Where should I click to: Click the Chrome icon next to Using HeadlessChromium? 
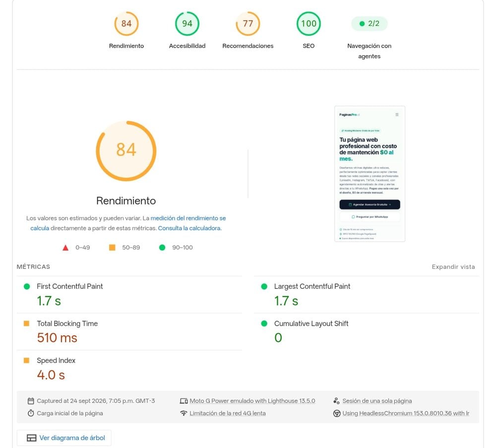coord(337,413)
